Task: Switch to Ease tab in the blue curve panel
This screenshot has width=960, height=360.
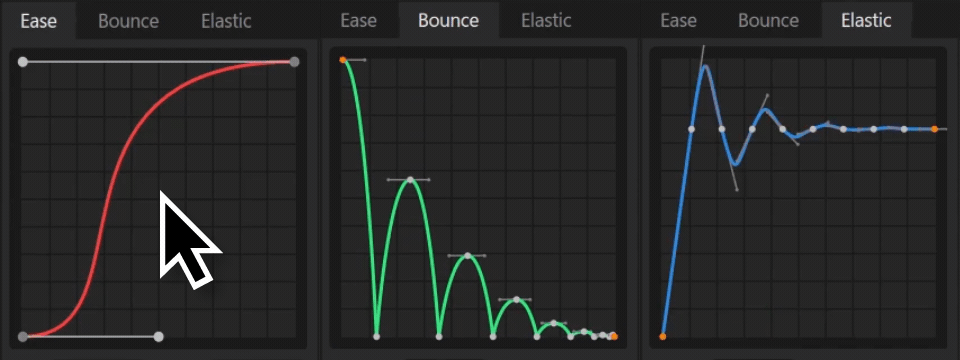Action: (678, 21)
